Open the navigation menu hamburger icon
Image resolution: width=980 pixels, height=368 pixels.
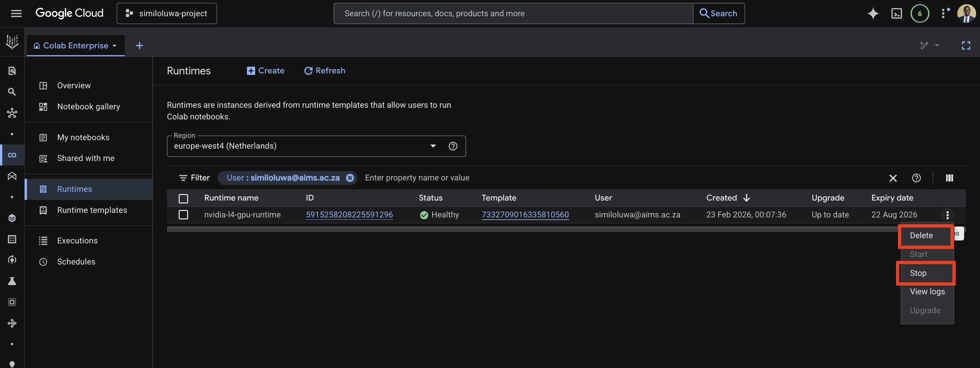point(16,13)
